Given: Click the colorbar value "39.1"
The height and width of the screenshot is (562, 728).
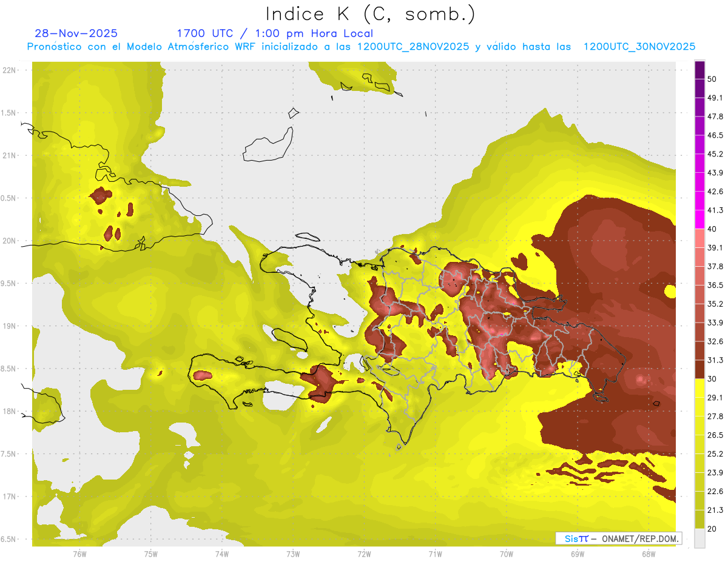Looking at the screenshot, I should [x=716, y=247].
